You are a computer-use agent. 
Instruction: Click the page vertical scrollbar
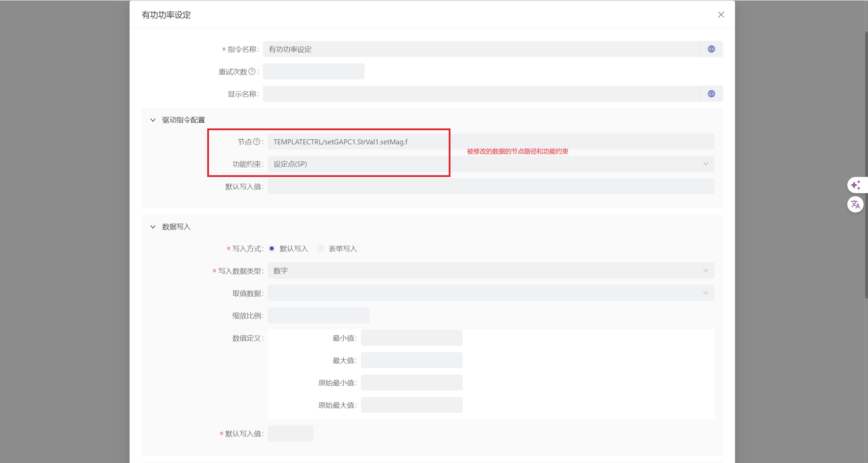[866, 165]
